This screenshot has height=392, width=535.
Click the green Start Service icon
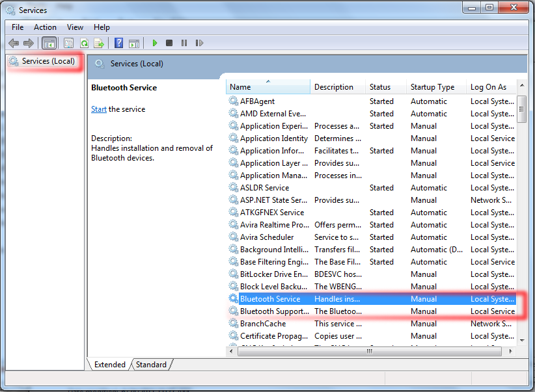click(154, 43)
